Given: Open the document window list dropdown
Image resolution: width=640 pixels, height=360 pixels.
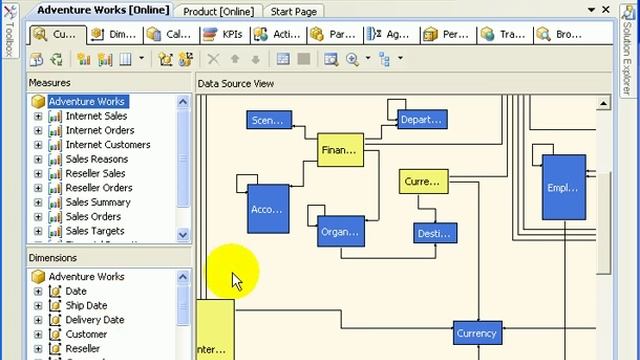Looking at the screenshot, I should [x=591, y=10].
